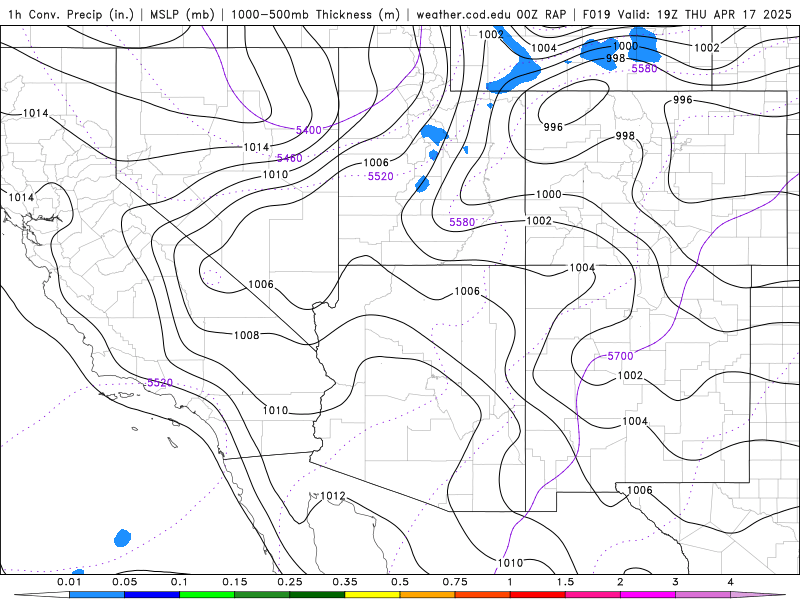Click the '1012' isobar label

click(333, 496)
